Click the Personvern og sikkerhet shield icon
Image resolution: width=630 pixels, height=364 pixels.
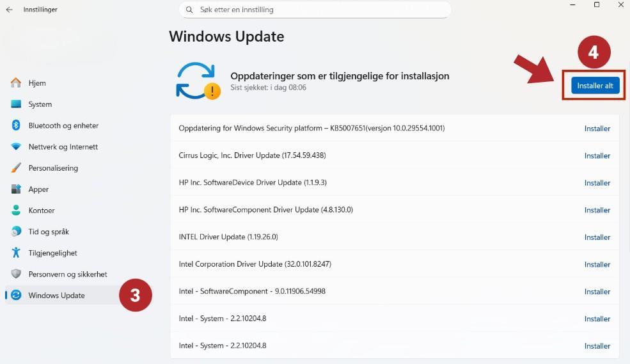click(x=16, y=274)
